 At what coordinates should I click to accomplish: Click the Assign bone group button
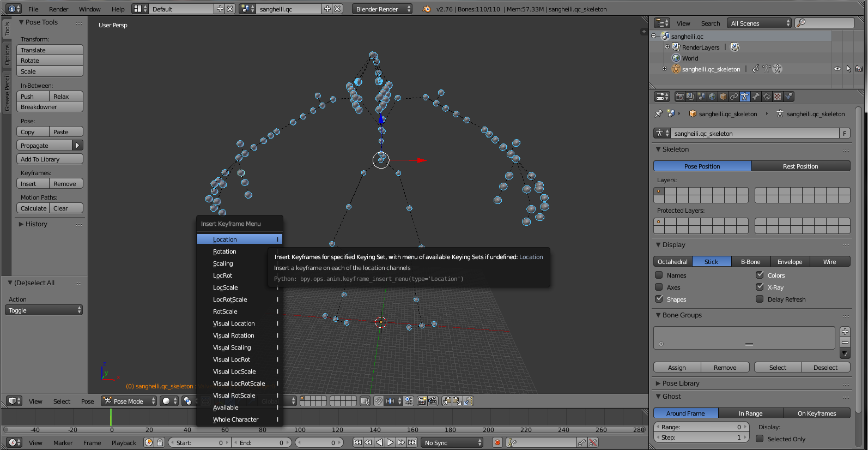(677, 368)
